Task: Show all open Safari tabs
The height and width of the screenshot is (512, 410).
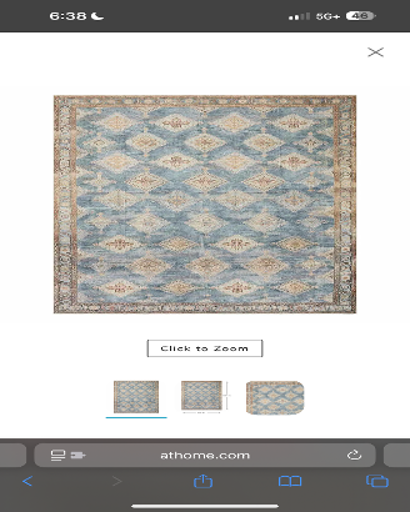Action: tap(377, 481)
